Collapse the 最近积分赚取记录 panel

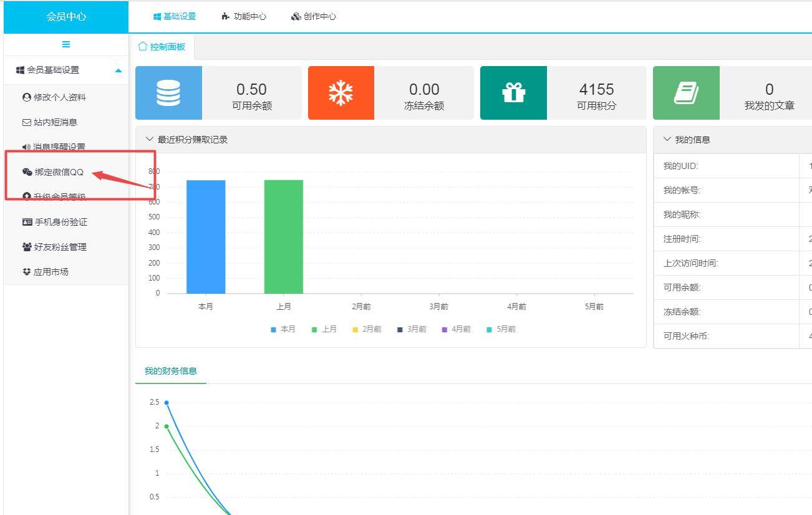(149, 140)
